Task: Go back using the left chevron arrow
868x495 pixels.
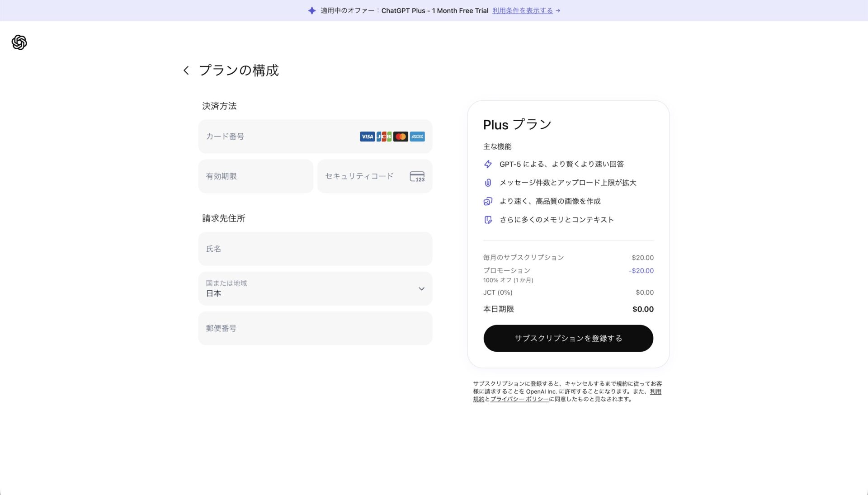Action: (x=186, y=71)
